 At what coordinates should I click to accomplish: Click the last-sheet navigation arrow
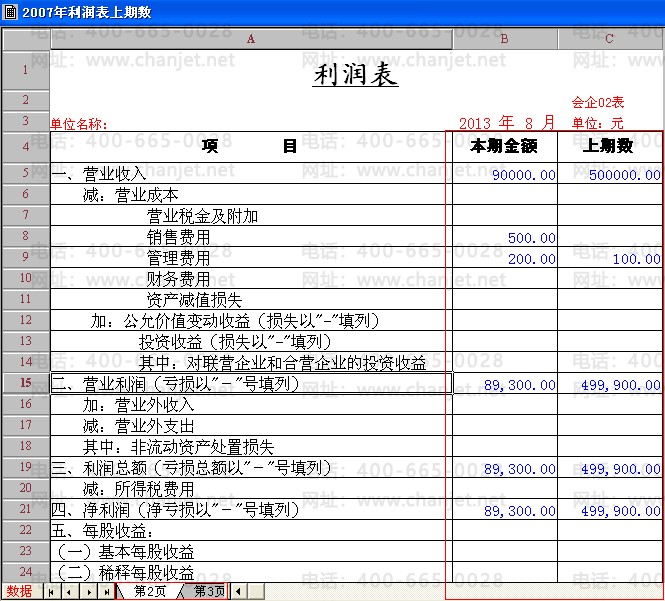click(106, 592)
